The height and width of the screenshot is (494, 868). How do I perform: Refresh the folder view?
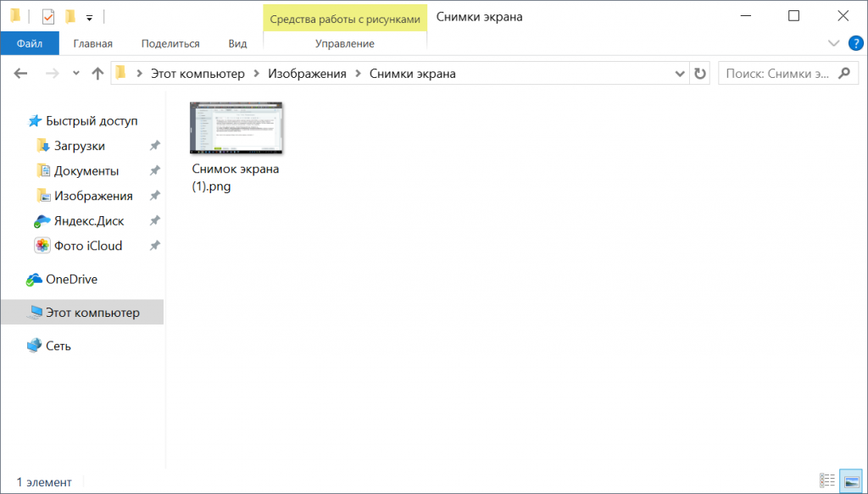click(700, 74)
